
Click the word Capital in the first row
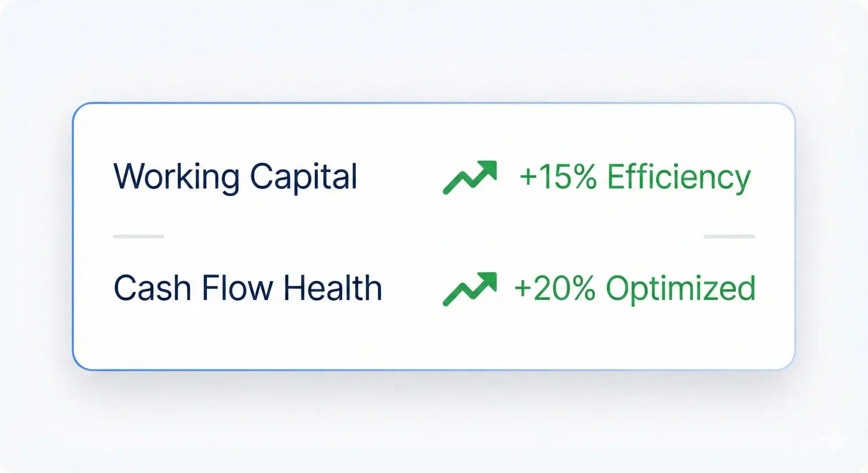[303, 177]
